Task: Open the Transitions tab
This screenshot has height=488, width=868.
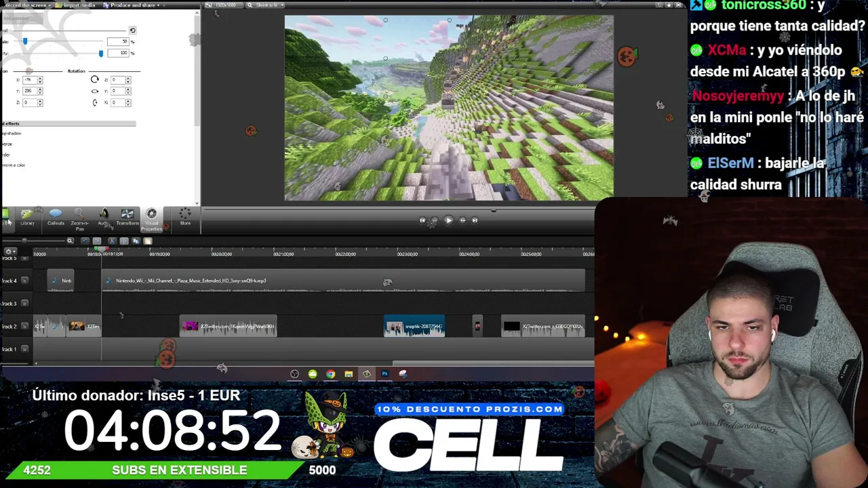Action: tap(127, 218)
